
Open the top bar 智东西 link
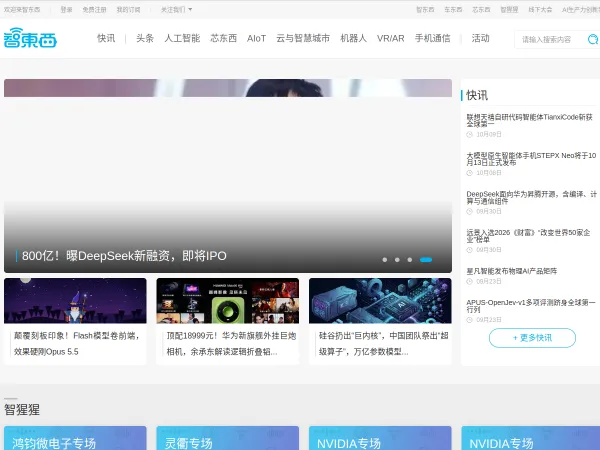425,10
